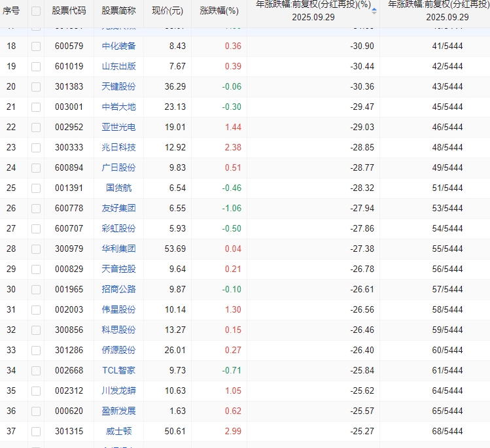Sort by 涨跌幅(%) column header
Viewport: 490px width, 448px height.
(219, 11)
